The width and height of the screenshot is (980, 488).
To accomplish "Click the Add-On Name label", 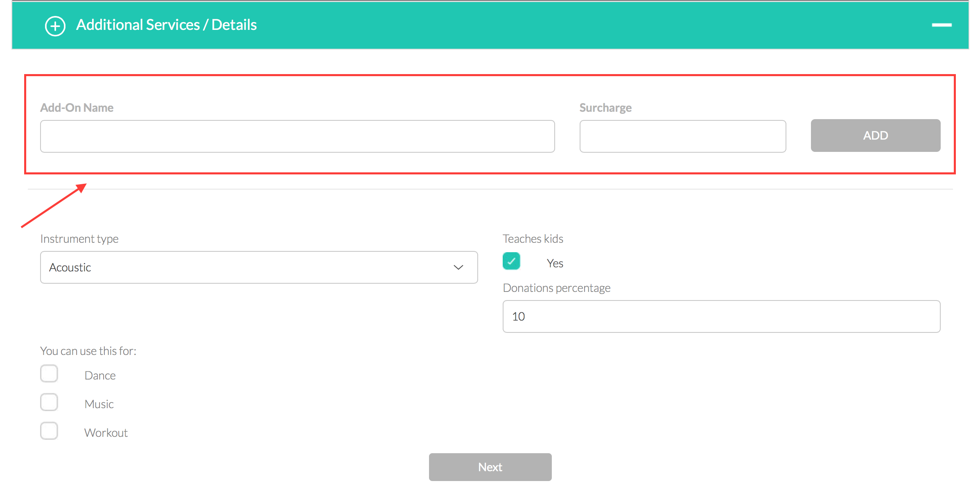I will pos(77,108).
